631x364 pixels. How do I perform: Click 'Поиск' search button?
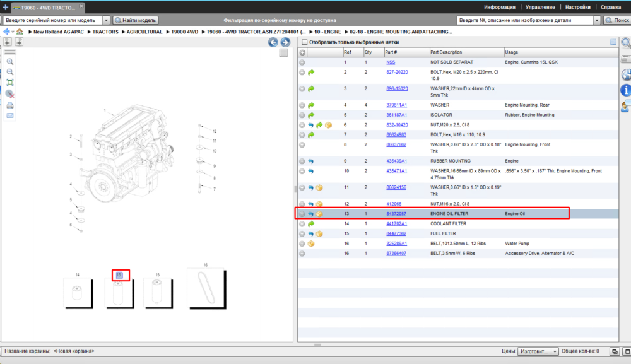pyautogui.click(x=617, y=20)
